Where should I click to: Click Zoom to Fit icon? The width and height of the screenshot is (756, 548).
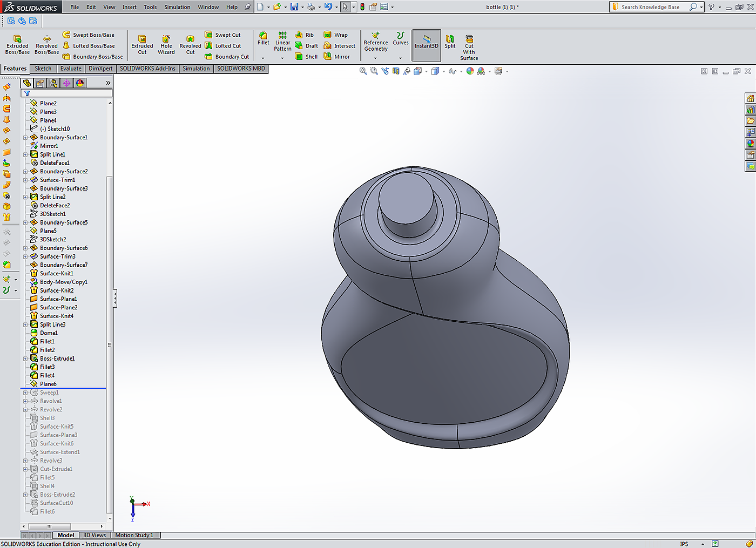[x=363, y=71]
